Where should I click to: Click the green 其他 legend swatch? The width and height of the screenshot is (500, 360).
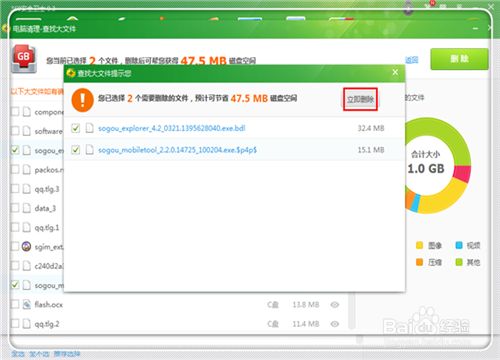[x=459, y=262]
